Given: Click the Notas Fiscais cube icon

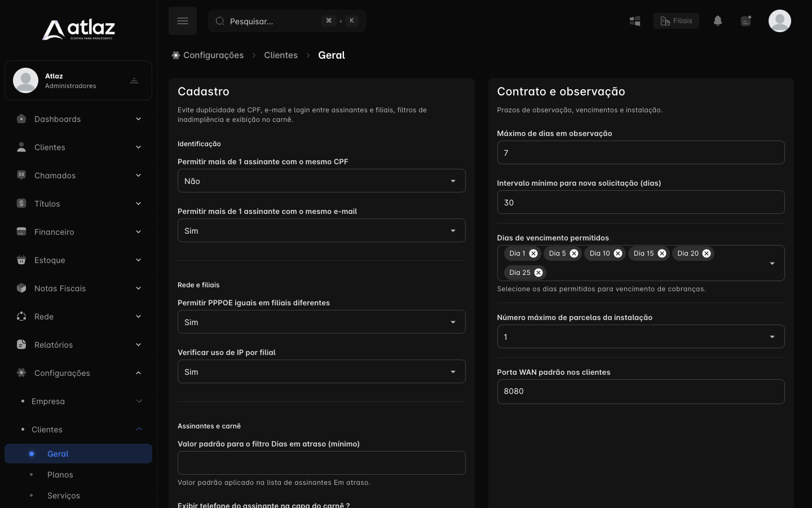Looking at the screenshot, I should click(21, 288).
